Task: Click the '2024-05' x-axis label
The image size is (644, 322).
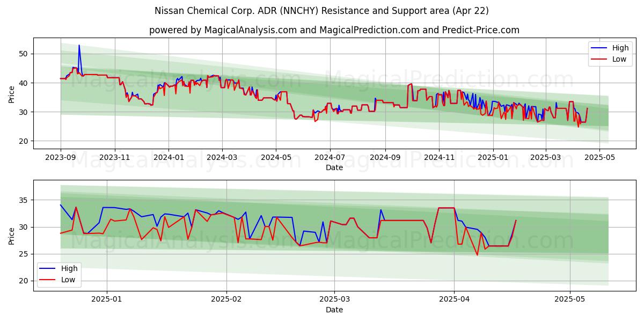Action: click(276, 158)
